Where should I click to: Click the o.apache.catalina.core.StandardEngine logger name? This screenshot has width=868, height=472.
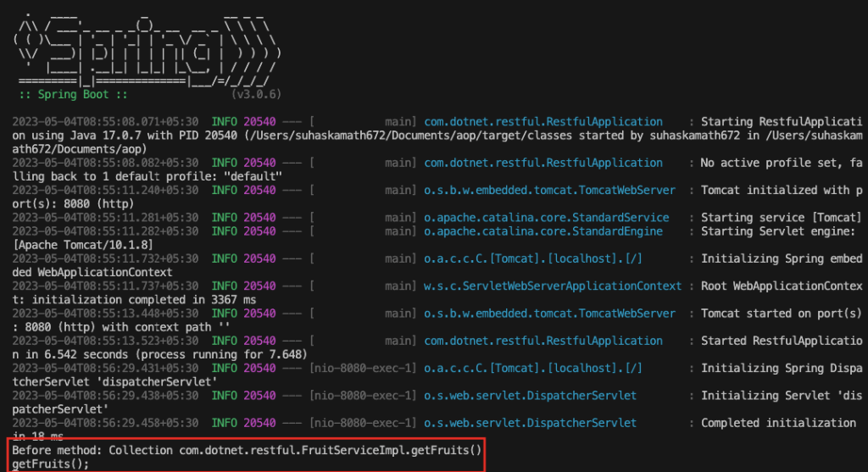(543, 231)
